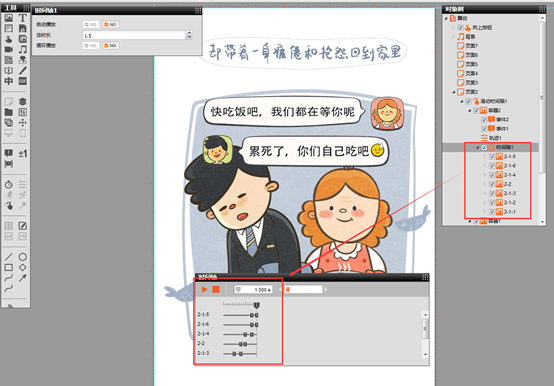Select the finger tap tool icon
Viewport: 554px width, 386px height.
[9, 39]
